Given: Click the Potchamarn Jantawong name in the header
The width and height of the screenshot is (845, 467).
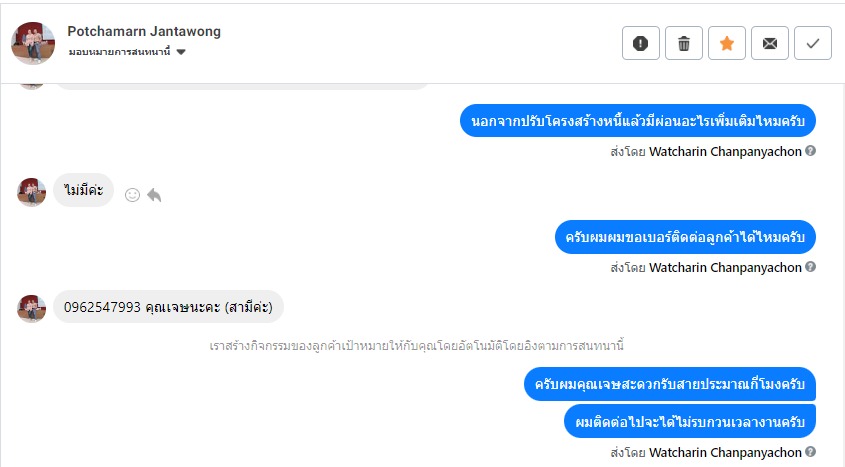Looking at the screenshot, I should [x=144, y=31].
